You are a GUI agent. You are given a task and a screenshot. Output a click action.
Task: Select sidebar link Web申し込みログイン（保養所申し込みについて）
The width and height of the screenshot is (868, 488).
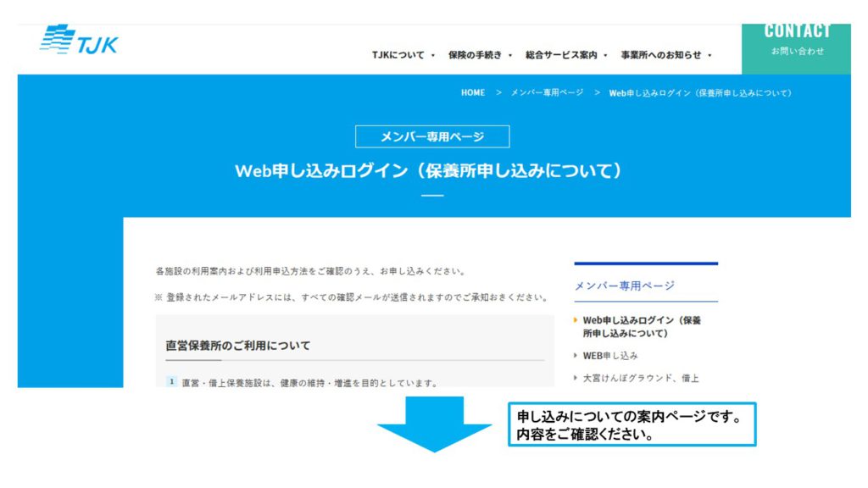[642, 326]
